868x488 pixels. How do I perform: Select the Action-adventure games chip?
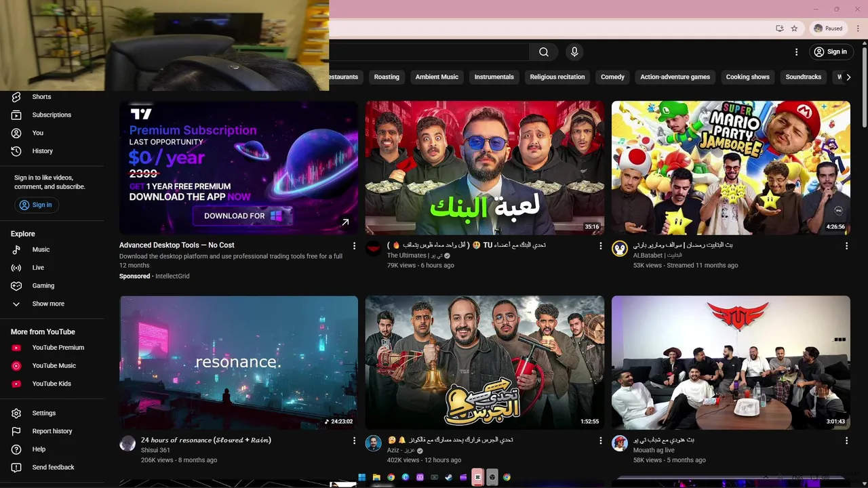[x=675, y=77]
